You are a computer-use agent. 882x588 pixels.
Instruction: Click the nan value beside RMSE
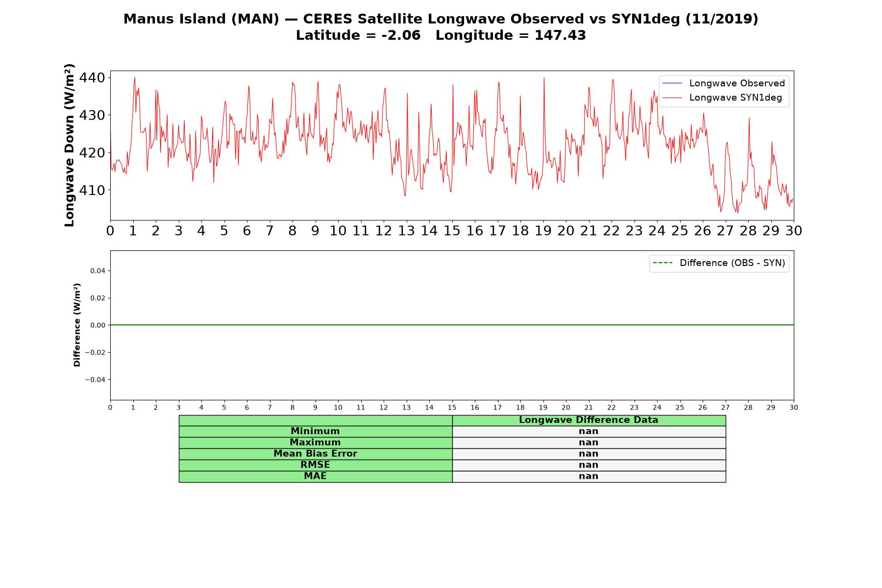click(x=588, y=465)
